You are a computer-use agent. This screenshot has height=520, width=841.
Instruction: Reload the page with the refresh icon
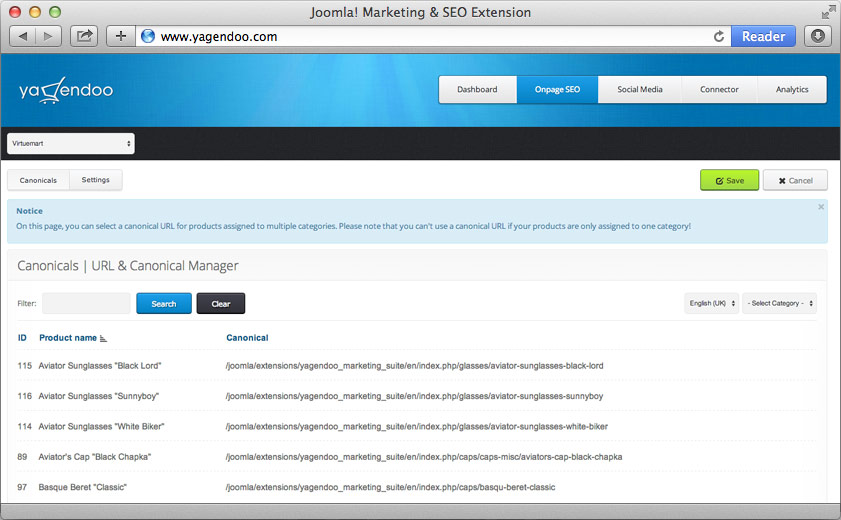click(x=719, y=36)
